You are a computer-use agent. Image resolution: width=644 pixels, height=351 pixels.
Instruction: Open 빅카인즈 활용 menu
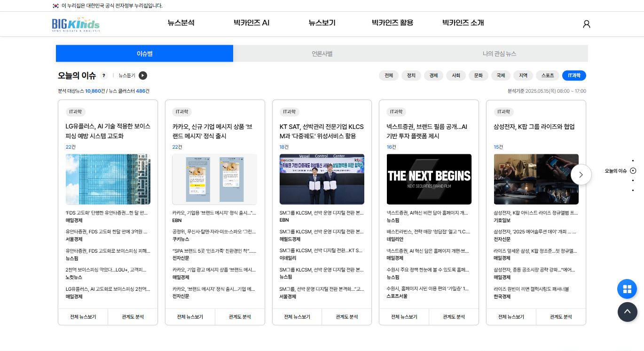point(393,23)
